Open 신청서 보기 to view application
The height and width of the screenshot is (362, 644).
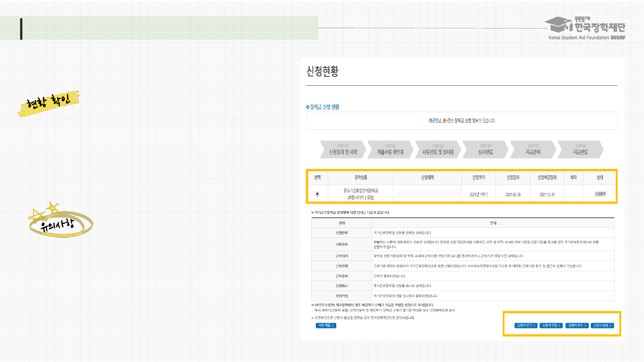525,325
